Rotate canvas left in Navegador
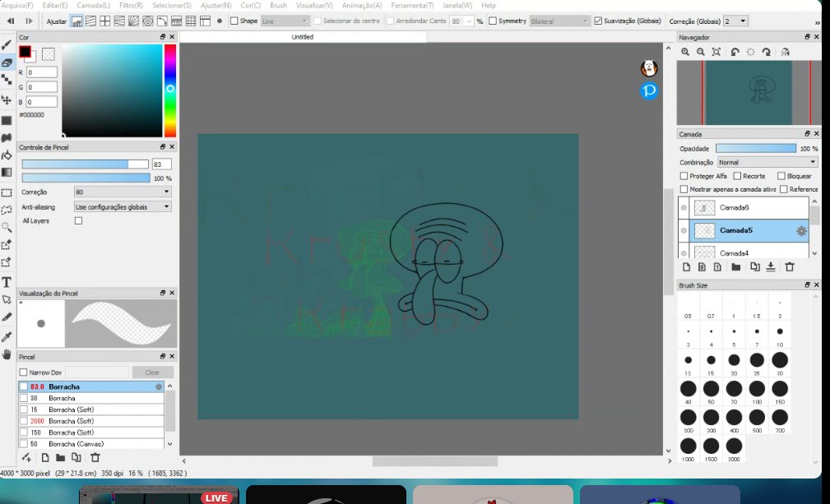The width and height of the screenshot is (830, 504). pos(735,52)
